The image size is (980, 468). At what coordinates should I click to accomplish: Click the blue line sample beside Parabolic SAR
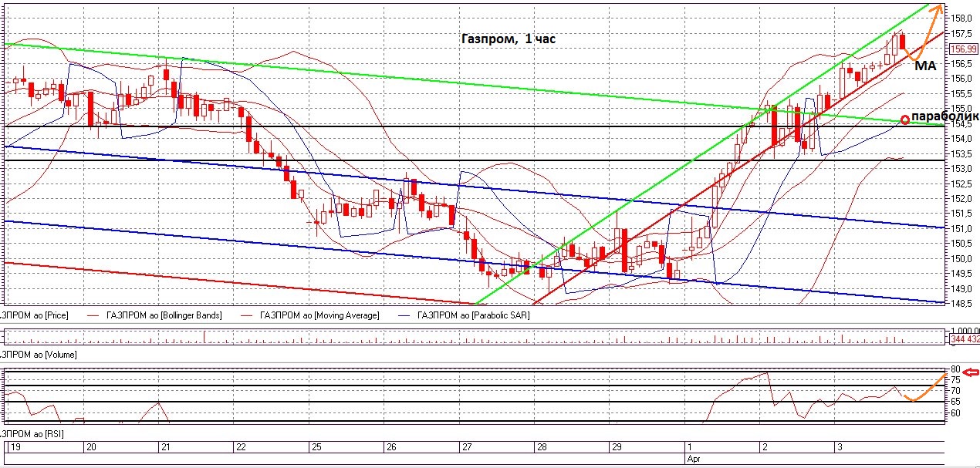404,315
